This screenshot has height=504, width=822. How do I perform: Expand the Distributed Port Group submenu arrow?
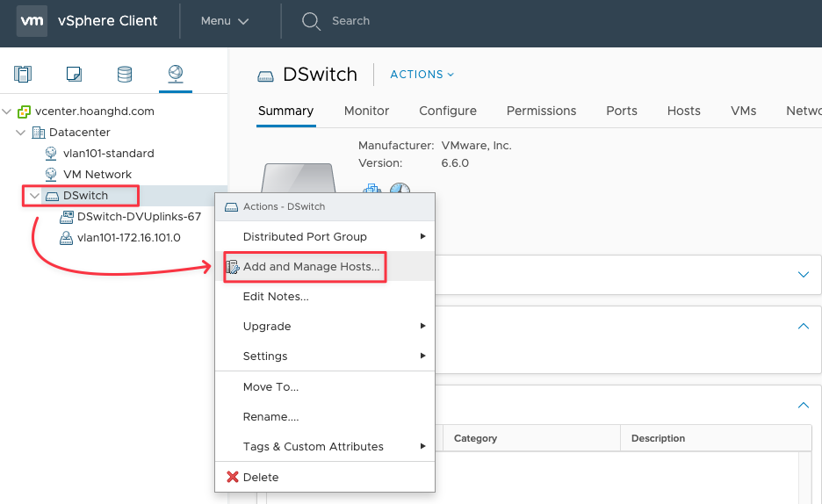tap(422, 236)
